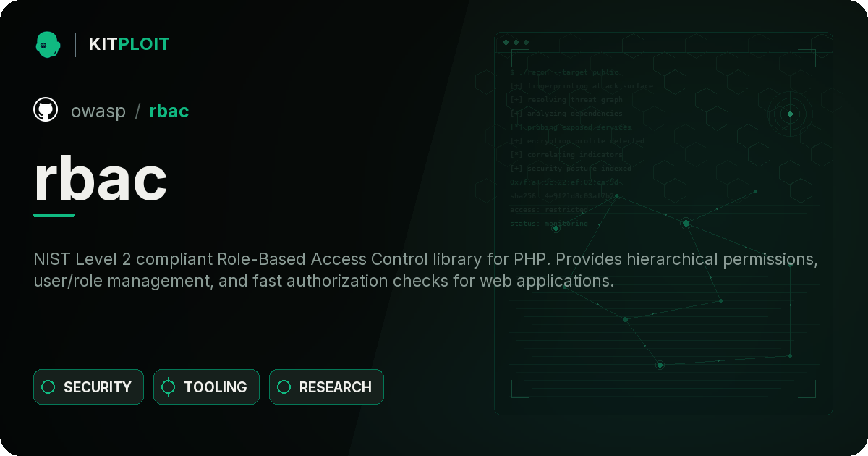Click the third window dot in terminal header

tap(526, 43)
